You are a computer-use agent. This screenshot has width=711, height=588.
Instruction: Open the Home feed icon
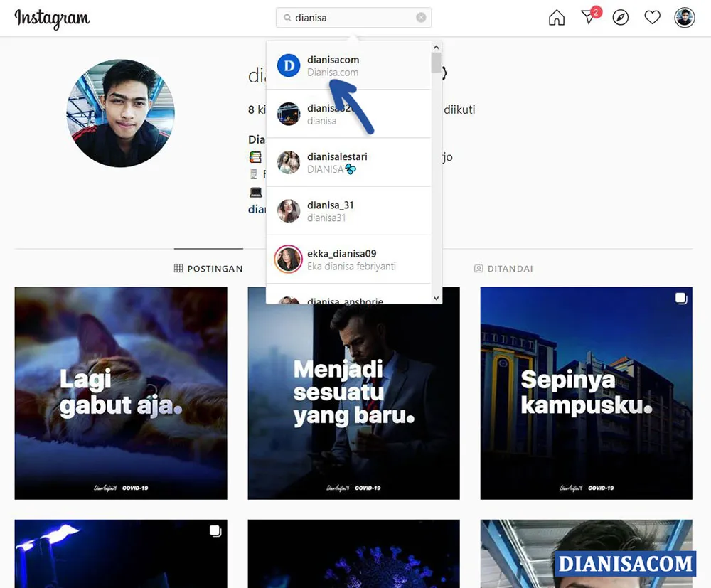coord(556,17)
